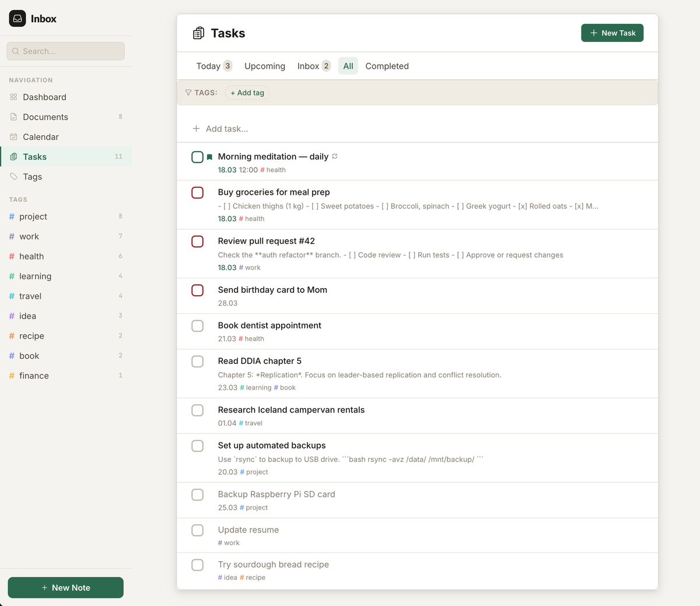
Task: Click the New Task button
Action: (x=612, y=33)
